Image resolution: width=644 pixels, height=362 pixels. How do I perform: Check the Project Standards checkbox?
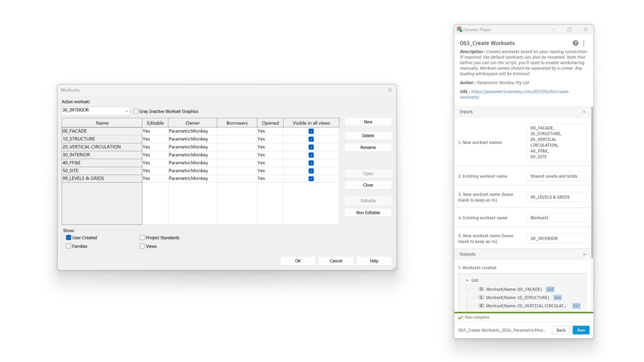click(143, 238)
